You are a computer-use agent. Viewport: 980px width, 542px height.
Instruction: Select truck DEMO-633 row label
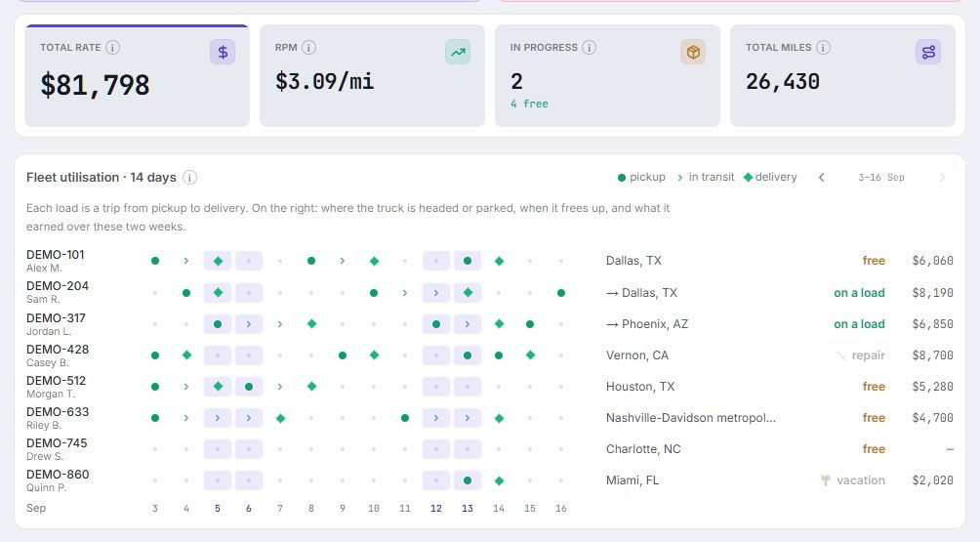point(58,411)
